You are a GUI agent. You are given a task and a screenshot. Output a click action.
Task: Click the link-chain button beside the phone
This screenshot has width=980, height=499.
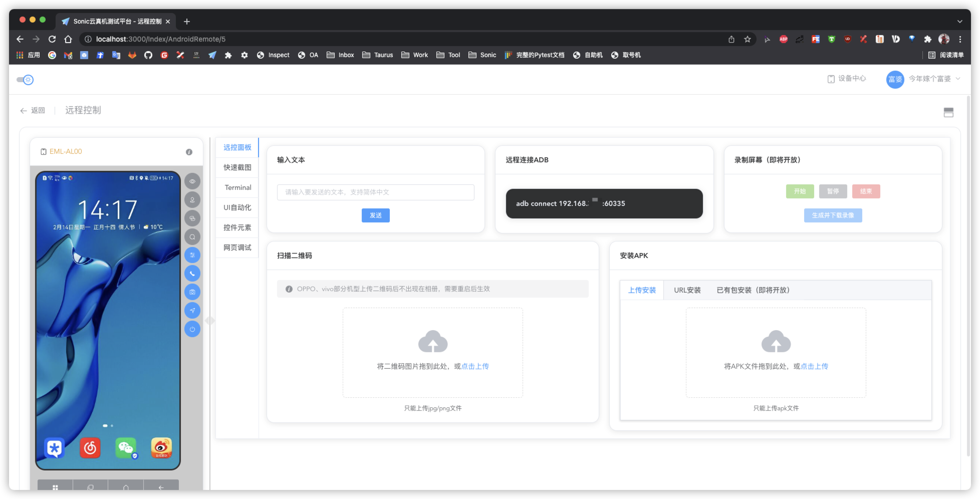[192, 218]
